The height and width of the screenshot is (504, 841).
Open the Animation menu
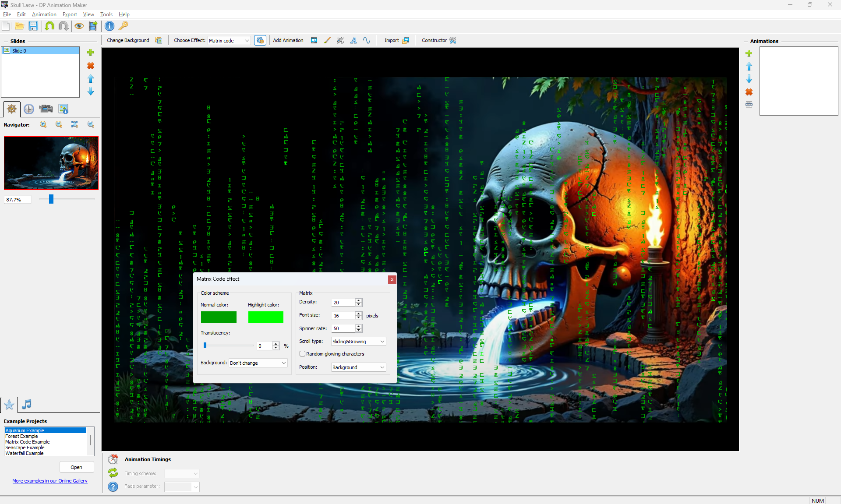(x=44, y=14)
